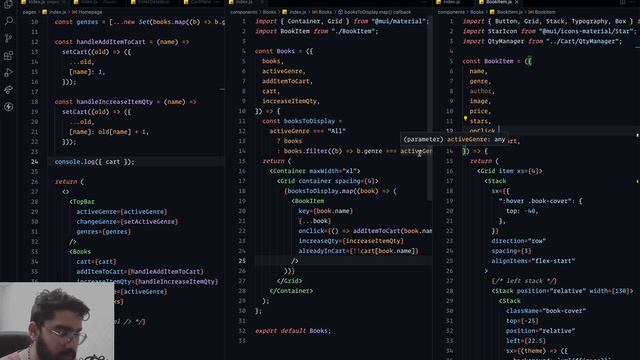Open the Run and Debug view
This screenshot has width=640, height=360.
tap(8, 73)
